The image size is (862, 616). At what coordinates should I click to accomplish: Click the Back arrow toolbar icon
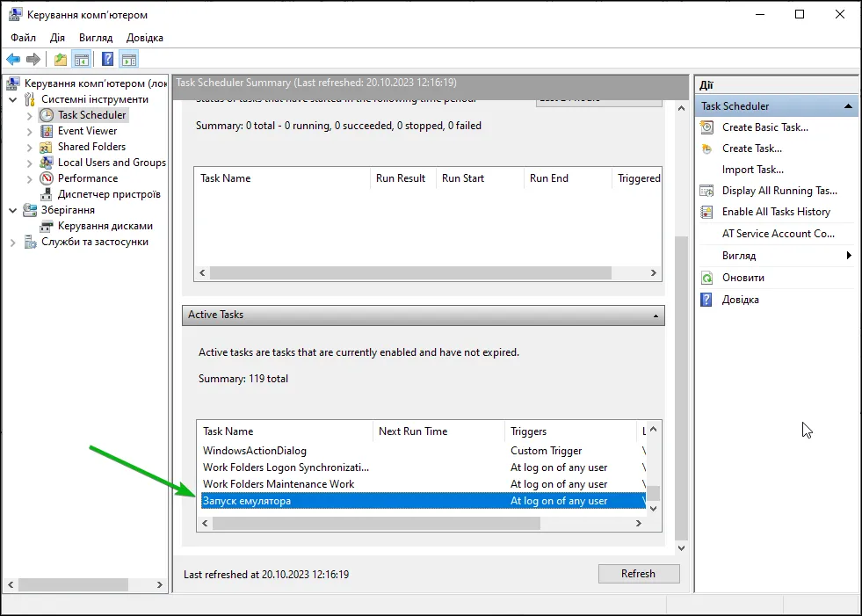pyautogui.click(x=13, y=59)
